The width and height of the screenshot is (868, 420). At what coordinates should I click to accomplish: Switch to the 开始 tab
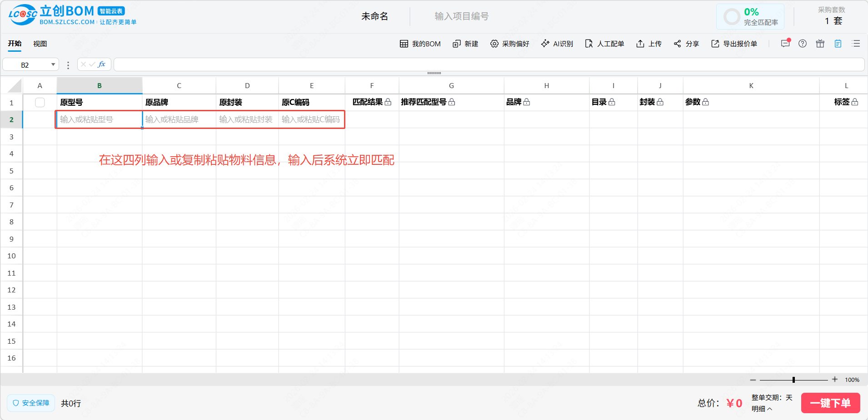[15, 44]
